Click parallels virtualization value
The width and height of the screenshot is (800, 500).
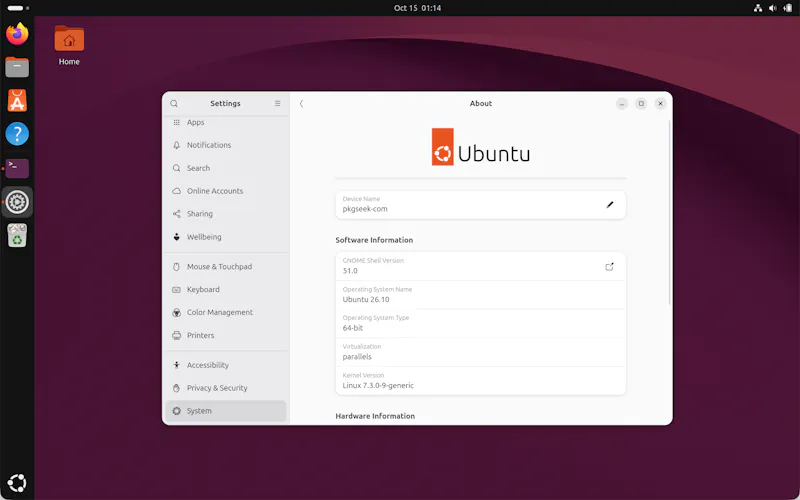click(357, 357)
